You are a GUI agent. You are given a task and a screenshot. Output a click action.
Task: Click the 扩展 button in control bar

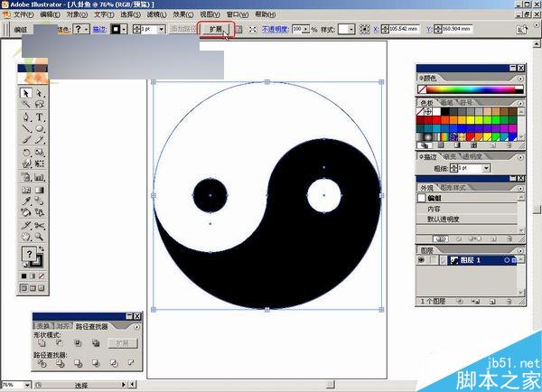point(216,30)
